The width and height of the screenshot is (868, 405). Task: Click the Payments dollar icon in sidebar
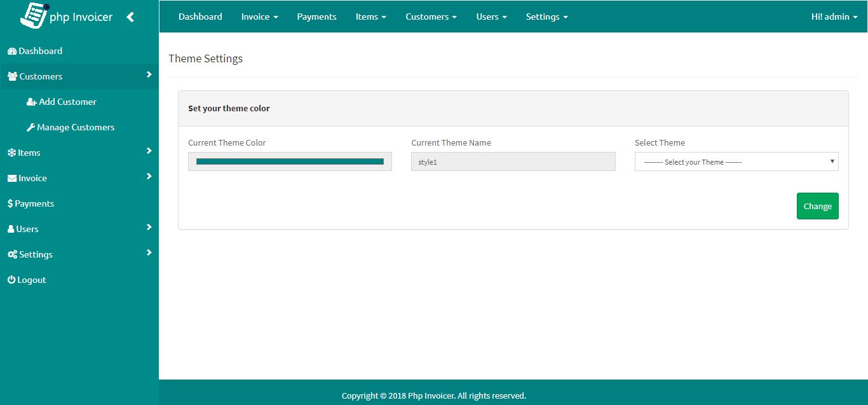(x=10, y=203)
